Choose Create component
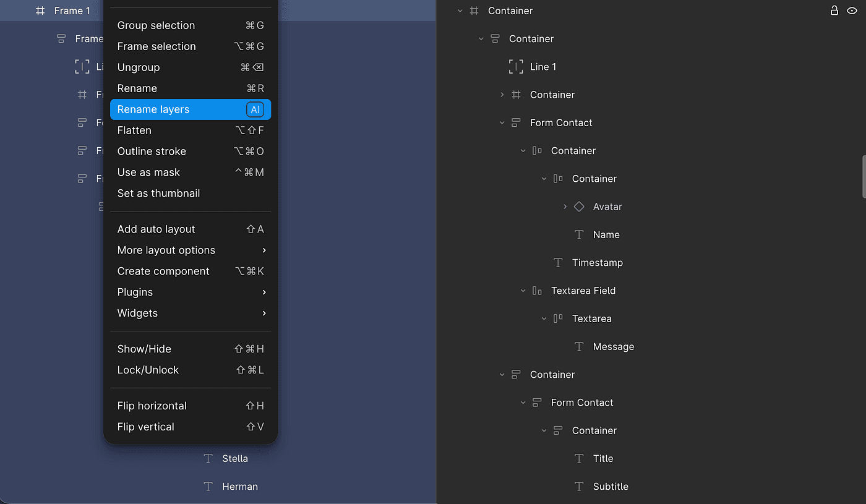 pyautogui.click(x=191, y=271)
